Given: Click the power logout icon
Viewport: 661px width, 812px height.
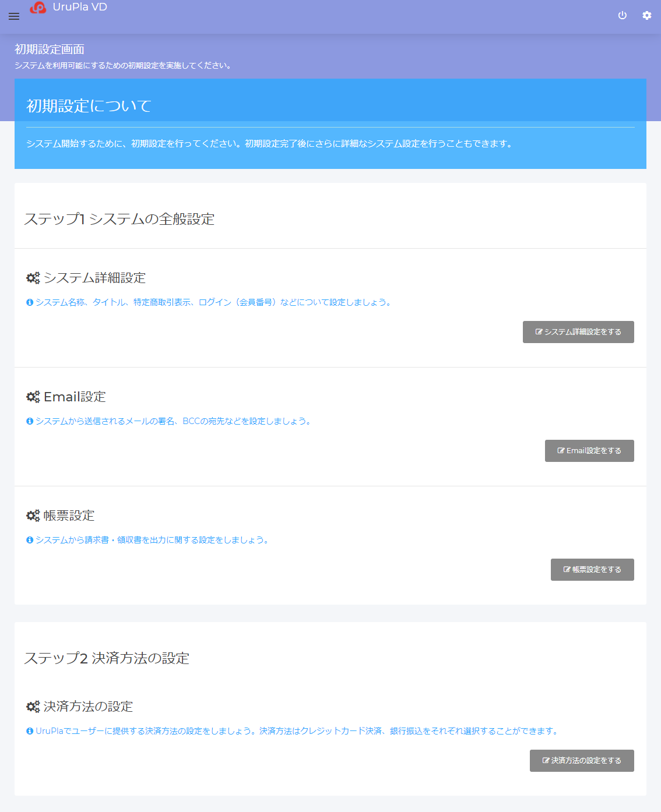Looking at the screenshot, I should coord(623,16).
